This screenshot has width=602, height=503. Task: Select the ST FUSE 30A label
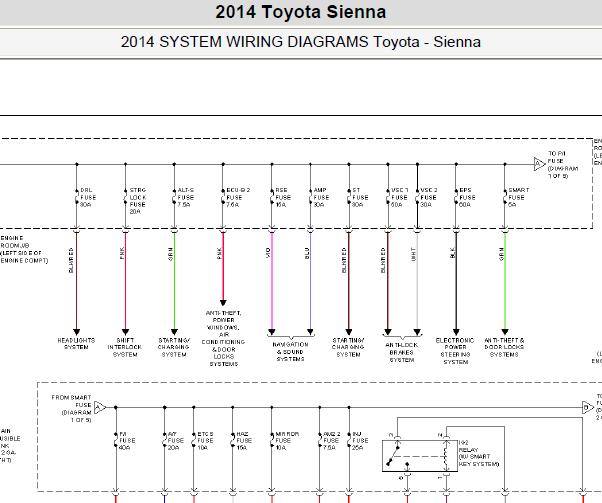pos(360,197)
